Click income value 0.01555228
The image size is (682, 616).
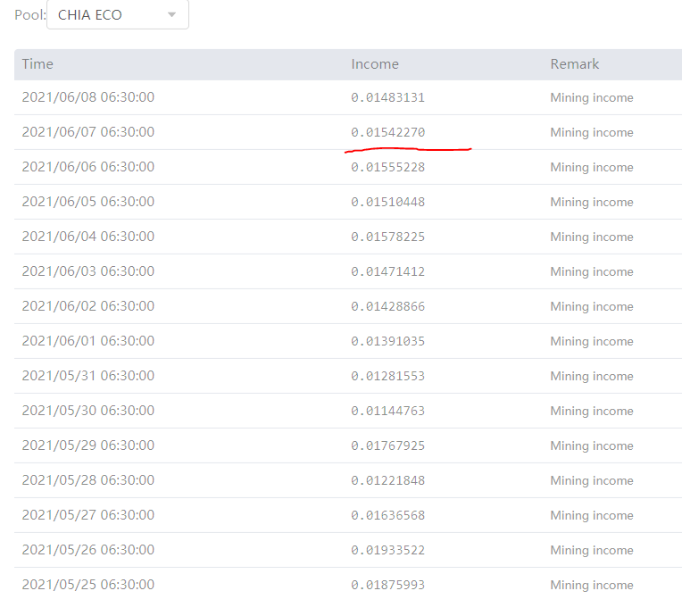pyautogui.click(x=388, y=167)
